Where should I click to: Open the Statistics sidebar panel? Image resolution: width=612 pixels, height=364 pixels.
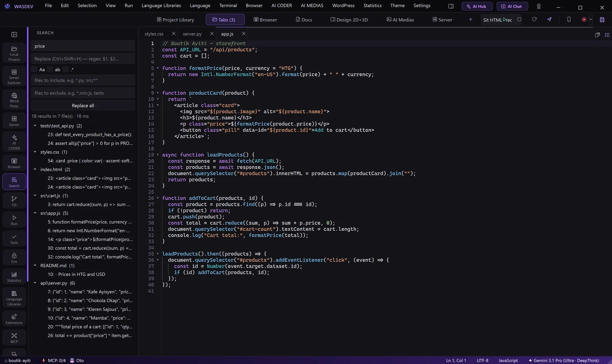[x=14, y=276]
